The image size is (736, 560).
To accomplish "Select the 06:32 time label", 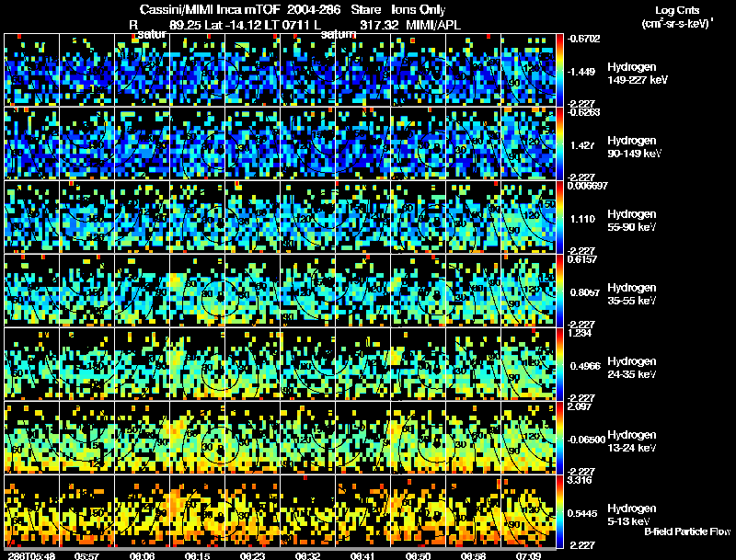I will [x=307, y=555].
